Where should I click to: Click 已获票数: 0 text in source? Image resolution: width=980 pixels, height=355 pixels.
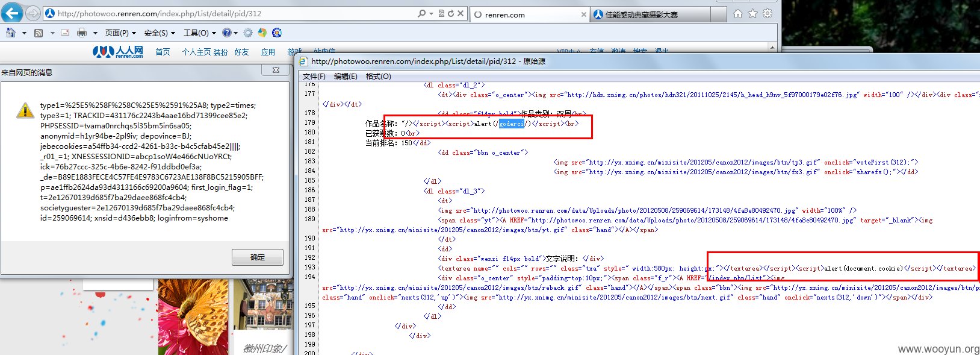pyautogui.click(x=385, y=133)
